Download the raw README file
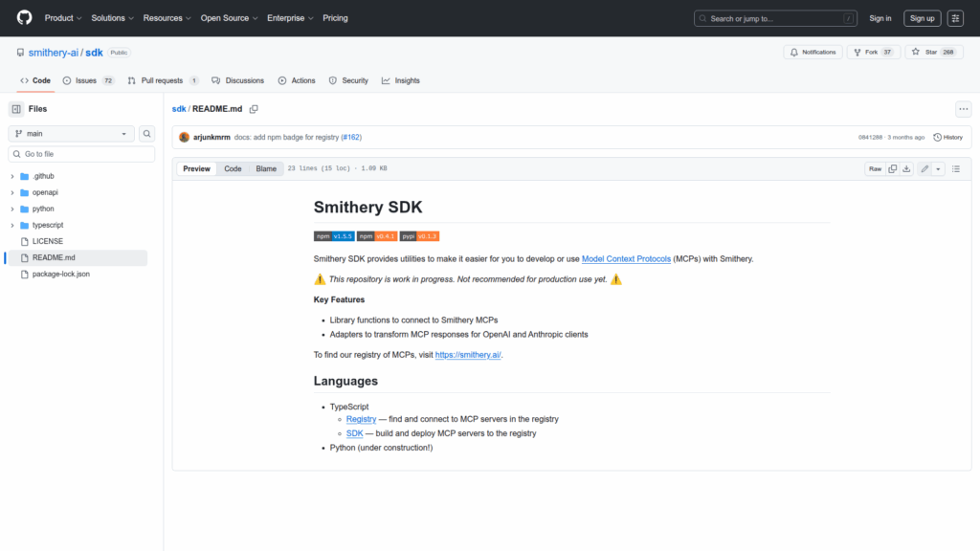The height and width of the screenshot is (551, 980). coord(906,168)
